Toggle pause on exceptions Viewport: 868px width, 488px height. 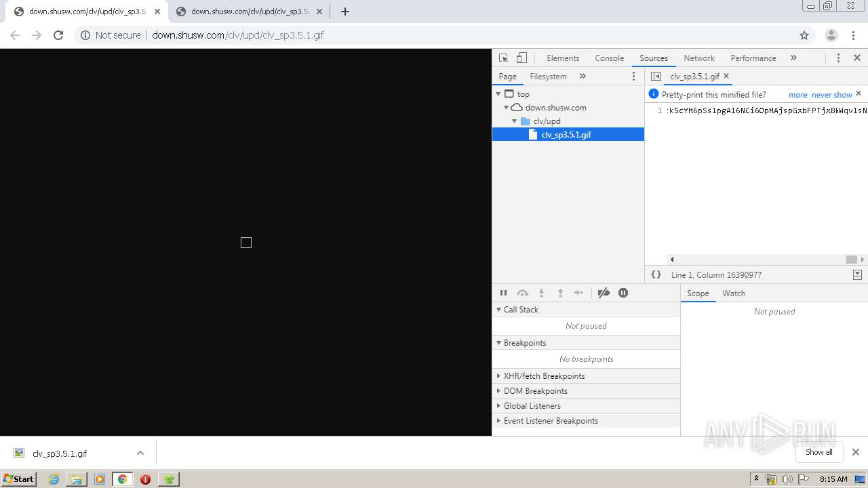pyautogui.click(x=623, y=293)
